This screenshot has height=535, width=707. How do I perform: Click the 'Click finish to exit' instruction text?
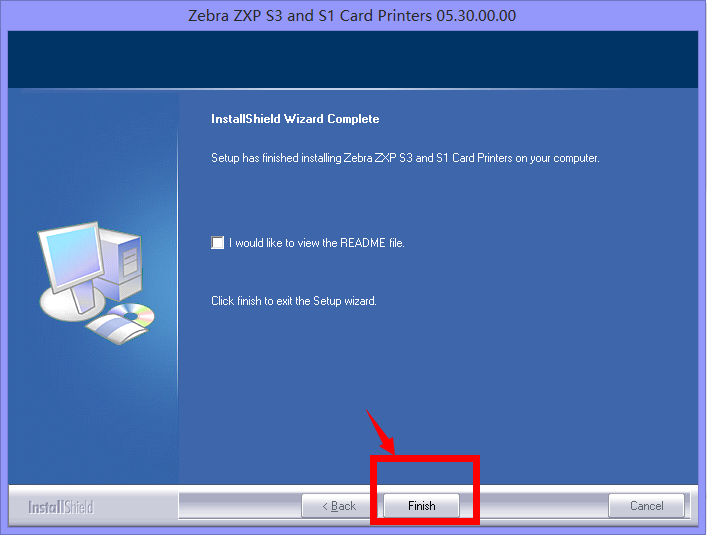tap(294, 301)
